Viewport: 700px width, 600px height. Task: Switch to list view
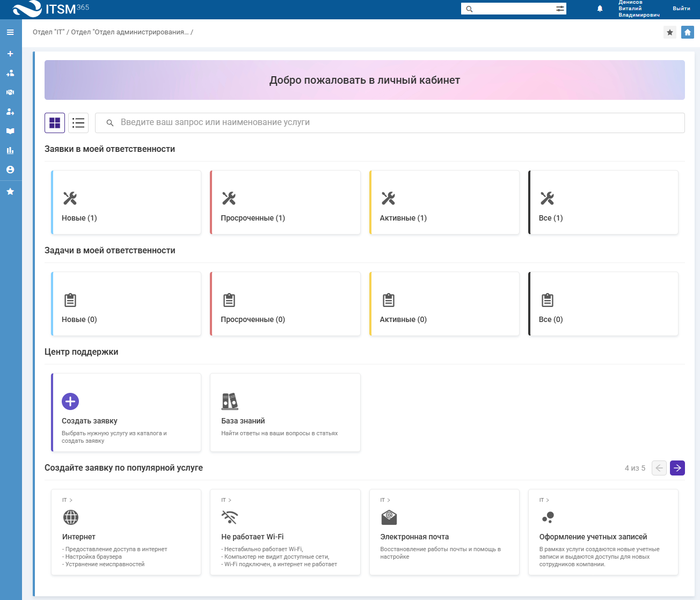click(78, 123)
